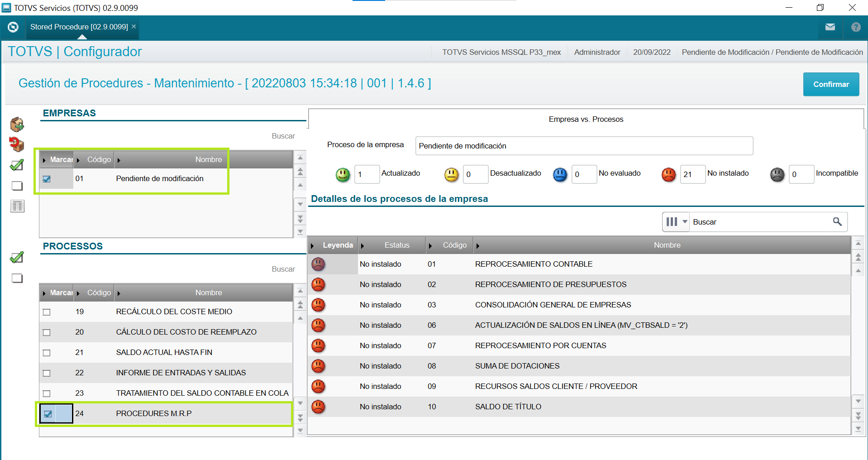
Task: Page down in the Processos grid
Action: pos(300,417)
